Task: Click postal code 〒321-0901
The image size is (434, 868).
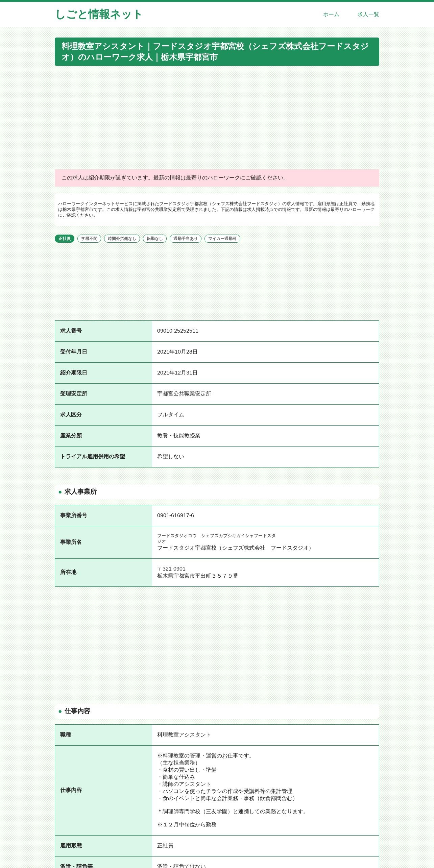Action: [x=171, y=569]
